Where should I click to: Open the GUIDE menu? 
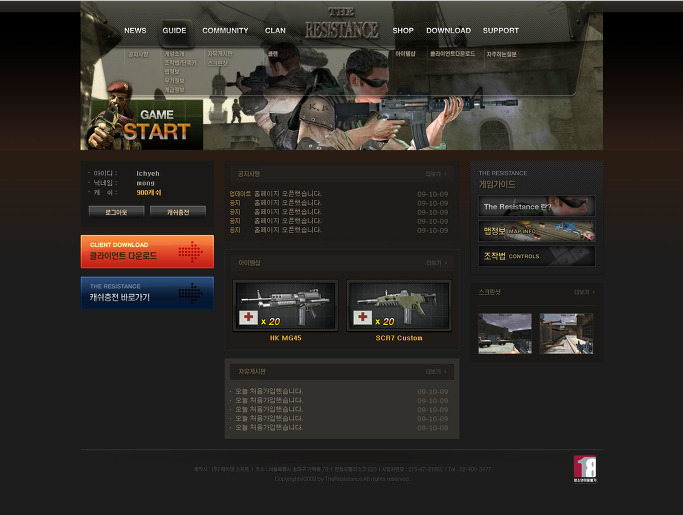click(x=174, y=30)
